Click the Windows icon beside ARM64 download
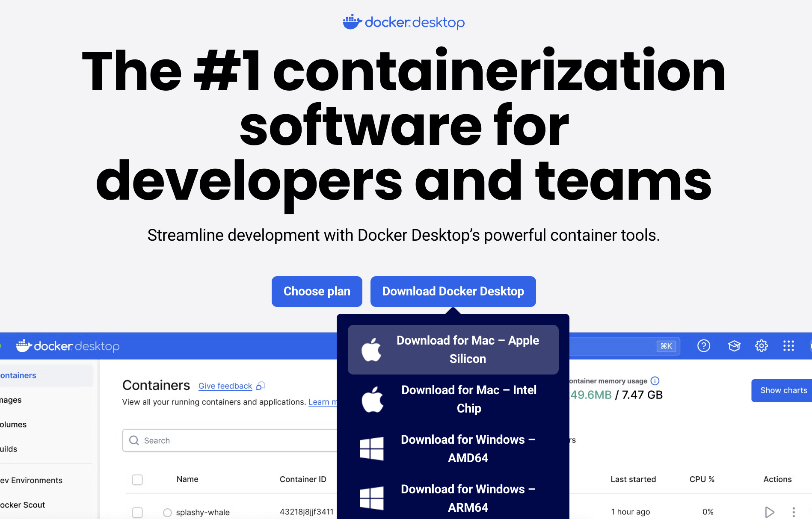Screen dimensions: 812x519 pyautogui.click(x=371, y=498)
